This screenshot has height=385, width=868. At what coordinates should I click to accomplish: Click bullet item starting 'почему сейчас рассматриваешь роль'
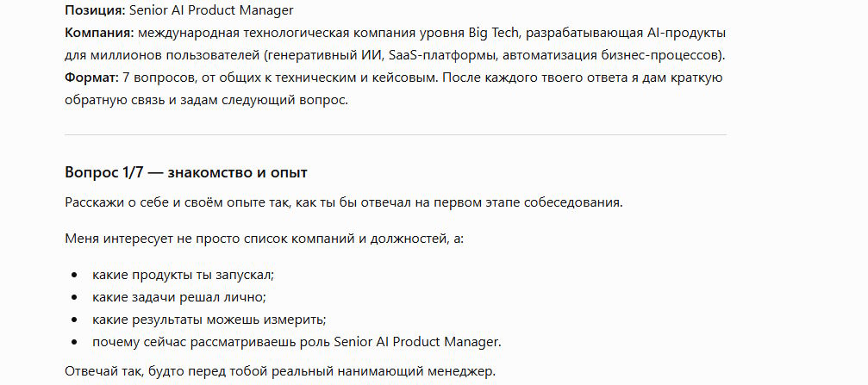click(297, 342)
